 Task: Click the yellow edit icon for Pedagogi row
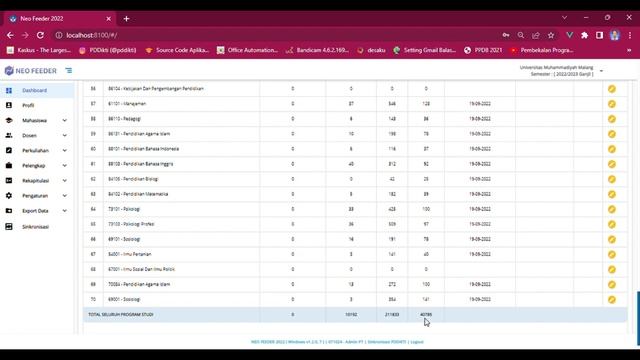pyautogui.click(x=611, y=119)
